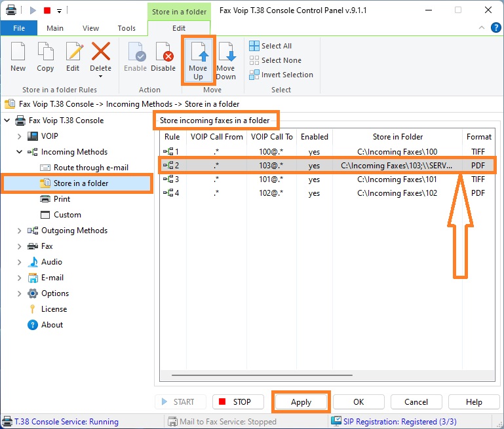Click the E-mail tree icon

(33, 278)
